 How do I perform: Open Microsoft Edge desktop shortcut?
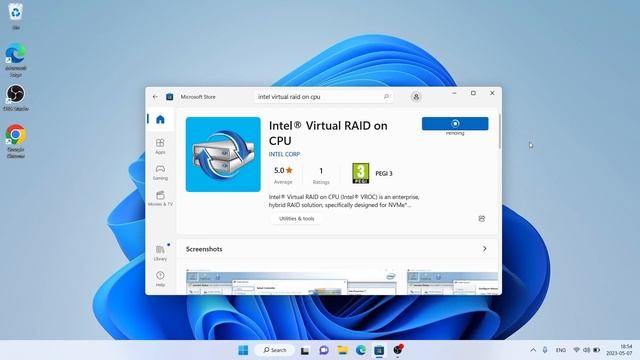click(x=16, y=60)
